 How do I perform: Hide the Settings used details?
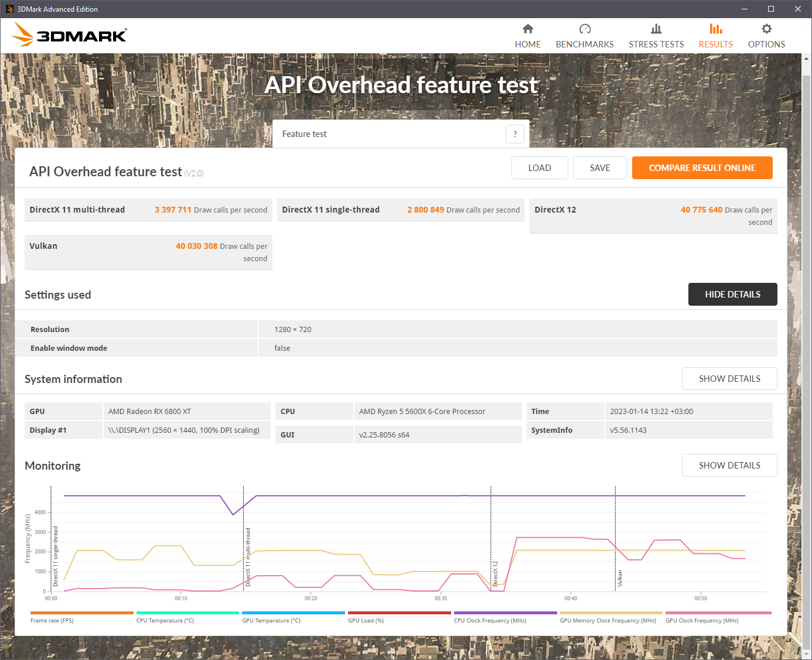coord(732,295)
